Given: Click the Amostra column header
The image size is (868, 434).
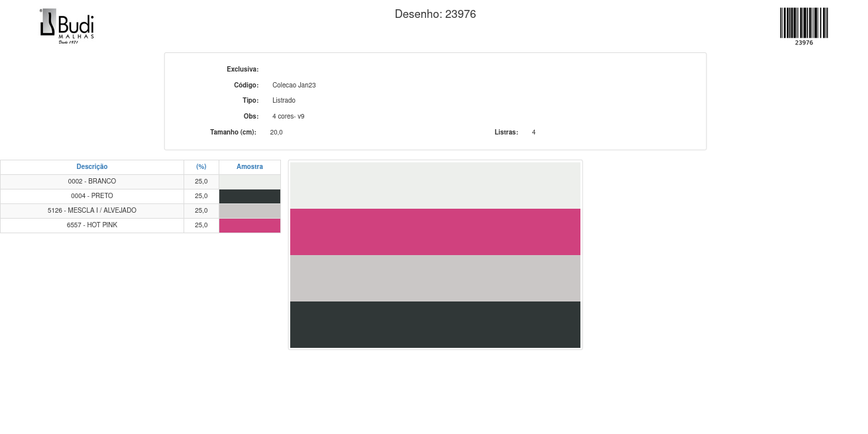Looking at the screenshot, I should (250, 167).
